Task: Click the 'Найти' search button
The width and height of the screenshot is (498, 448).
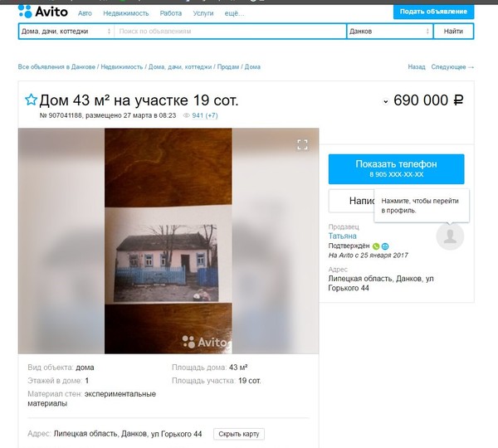Action: pyautogui.click(x=453, y=32)
